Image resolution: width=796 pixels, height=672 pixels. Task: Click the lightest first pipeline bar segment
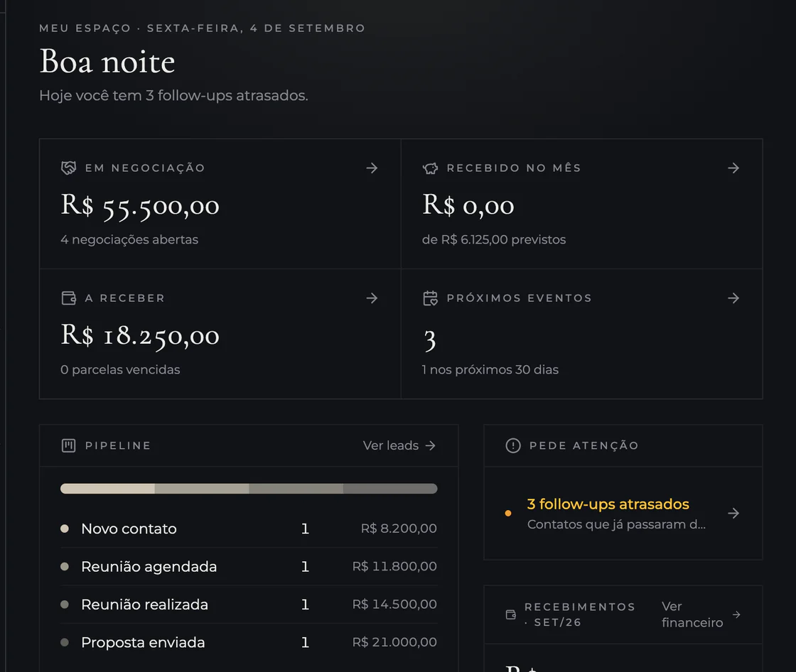coord(107,489)
